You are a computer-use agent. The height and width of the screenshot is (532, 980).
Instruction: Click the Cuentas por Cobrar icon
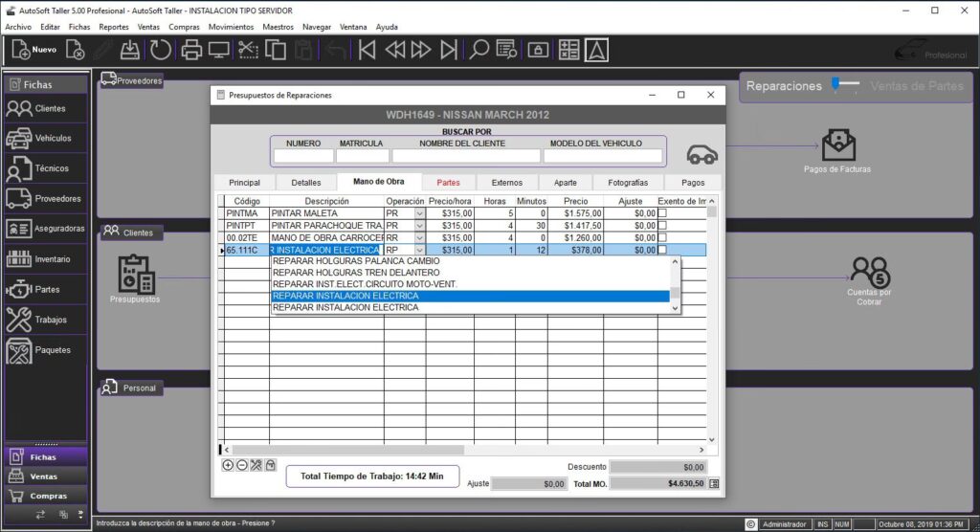(869, 271)
